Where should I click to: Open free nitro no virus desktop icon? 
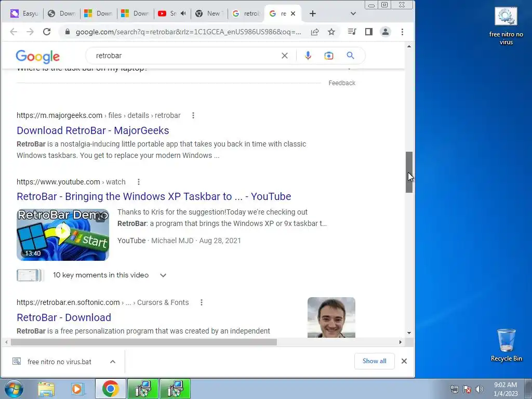pos(506,26)
